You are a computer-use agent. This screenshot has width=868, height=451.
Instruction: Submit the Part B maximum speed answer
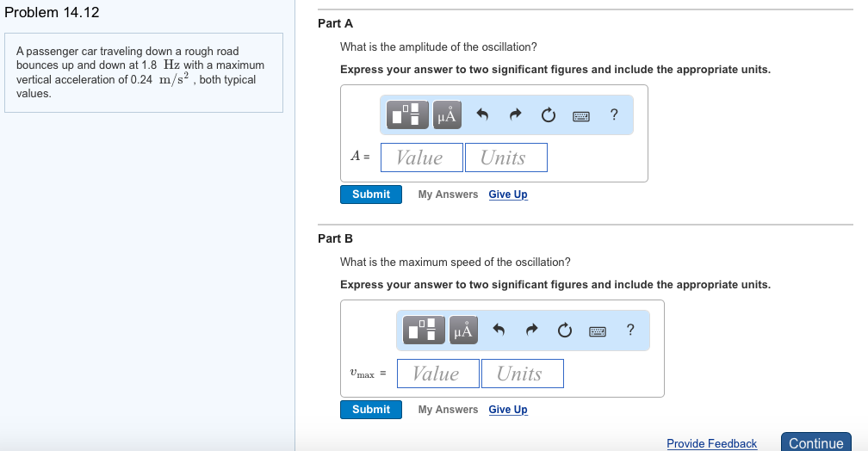[x=371, y=410]
